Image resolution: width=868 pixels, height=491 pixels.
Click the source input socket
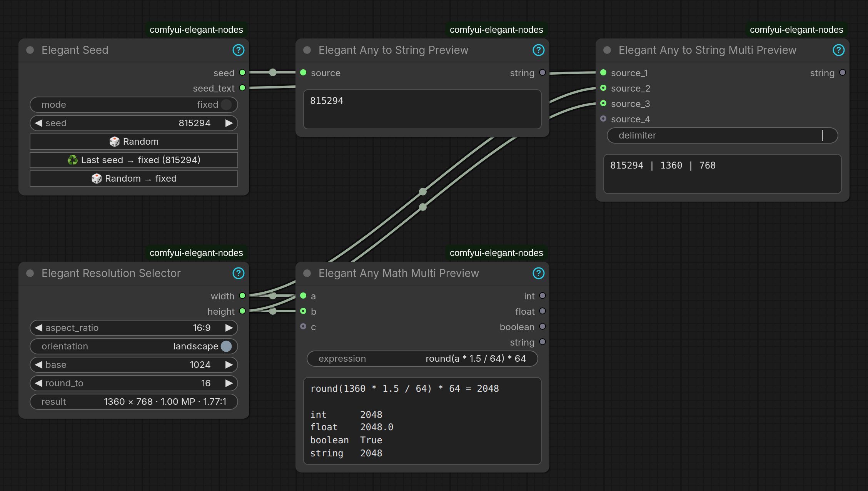pyautogui.click(x=303, y=72)
